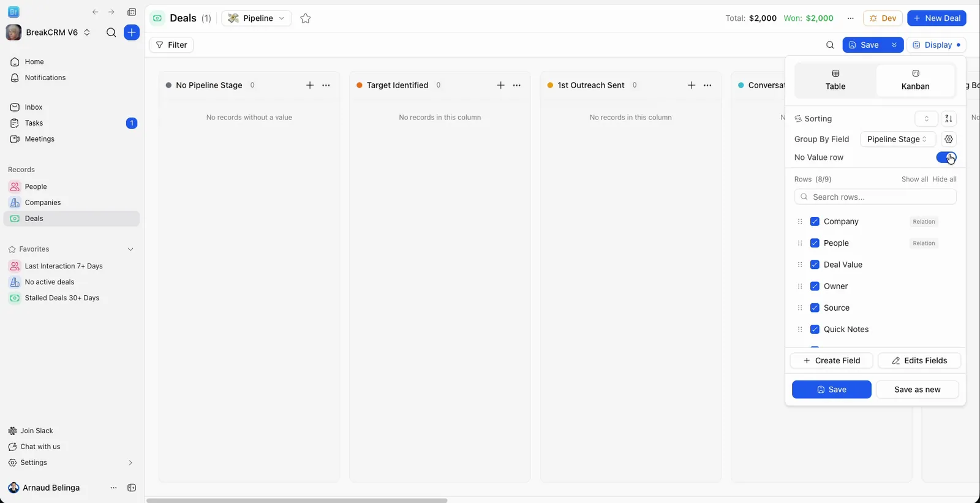Viewport: 980px width, 503px height.
Task: Open the 1st Outreach Sent column options menu
Action: (x=707, y=85)
